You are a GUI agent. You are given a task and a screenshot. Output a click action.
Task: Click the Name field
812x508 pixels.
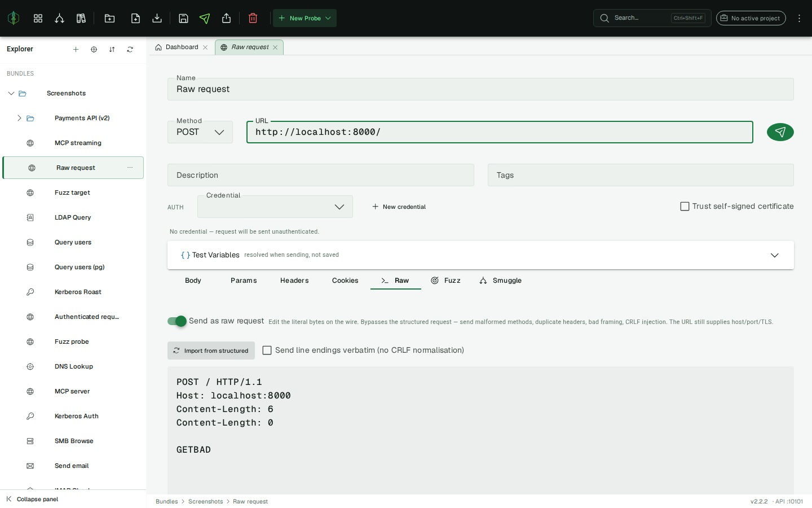[480, 89]
